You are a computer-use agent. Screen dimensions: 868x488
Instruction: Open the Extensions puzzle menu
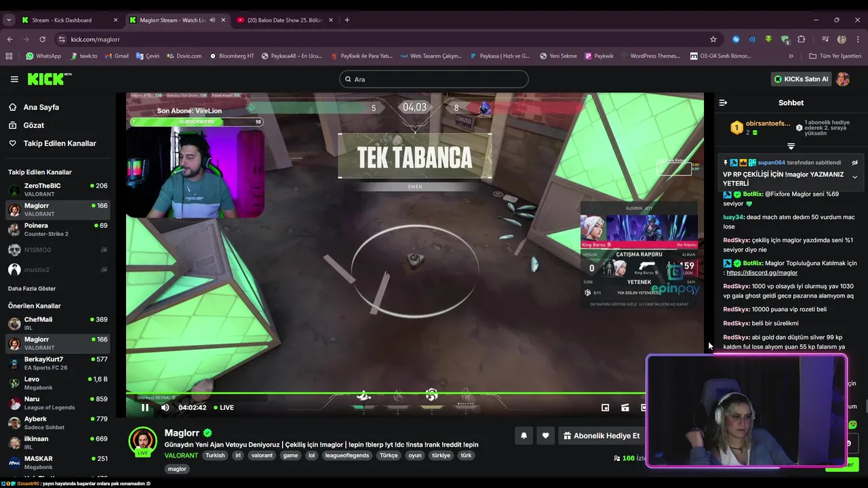801,39
